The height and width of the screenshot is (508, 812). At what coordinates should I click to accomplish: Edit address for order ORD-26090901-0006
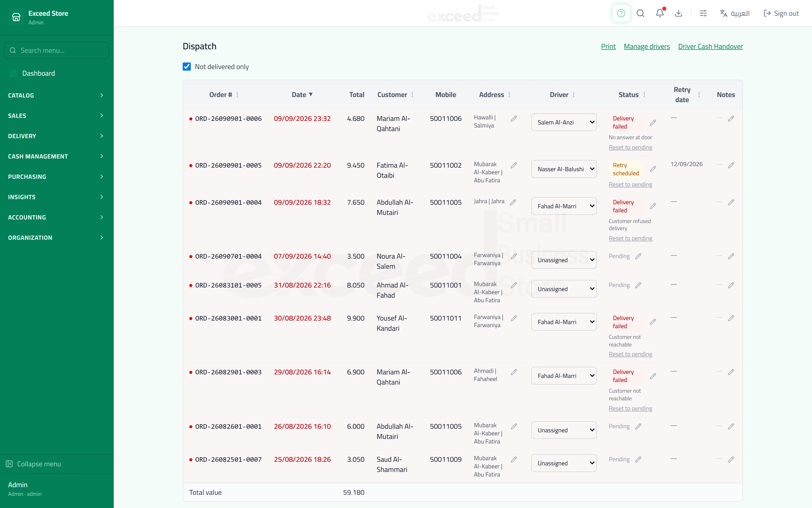pos(514,119)
